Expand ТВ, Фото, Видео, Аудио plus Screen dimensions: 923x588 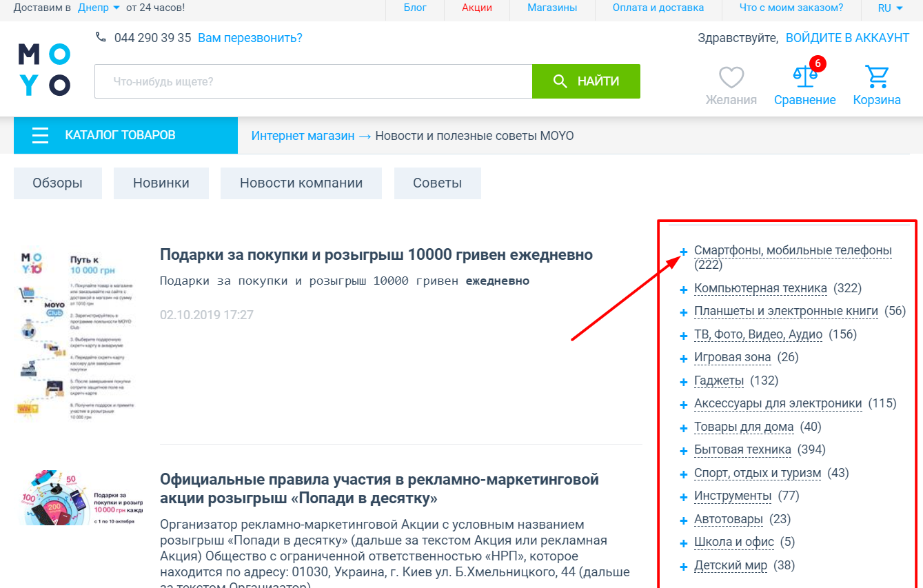coord(684,336)
